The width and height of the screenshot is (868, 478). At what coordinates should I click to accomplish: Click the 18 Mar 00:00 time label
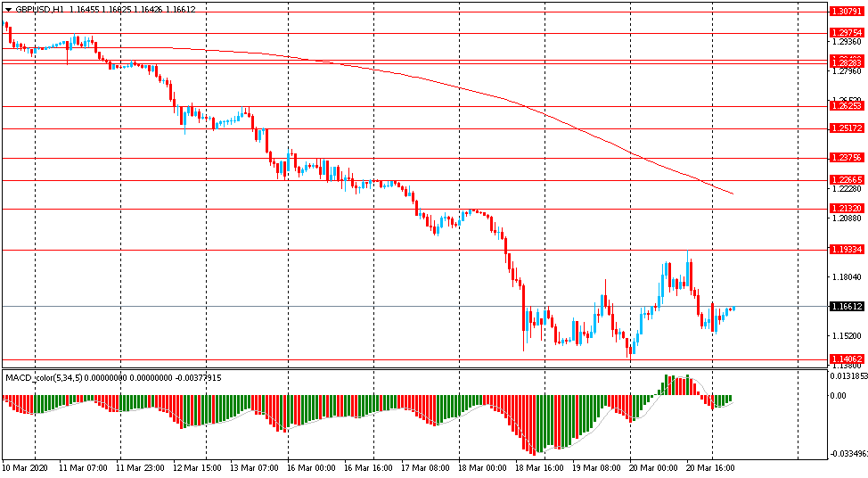483,466
